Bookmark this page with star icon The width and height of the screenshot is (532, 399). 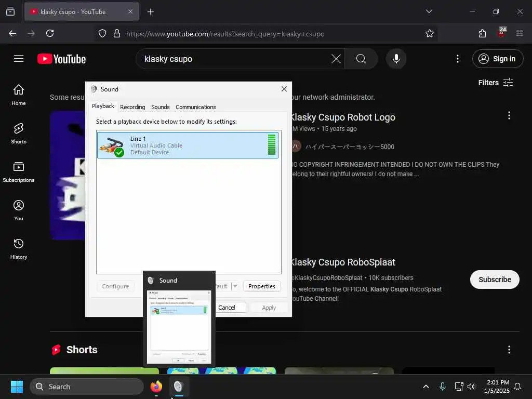429,33
